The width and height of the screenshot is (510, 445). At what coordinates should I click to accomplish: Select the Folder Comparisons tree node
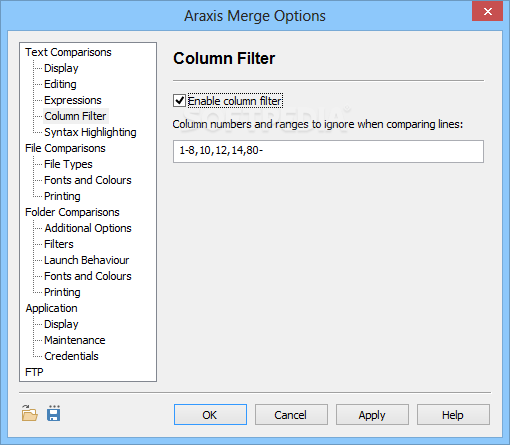[x=72, y=212]
